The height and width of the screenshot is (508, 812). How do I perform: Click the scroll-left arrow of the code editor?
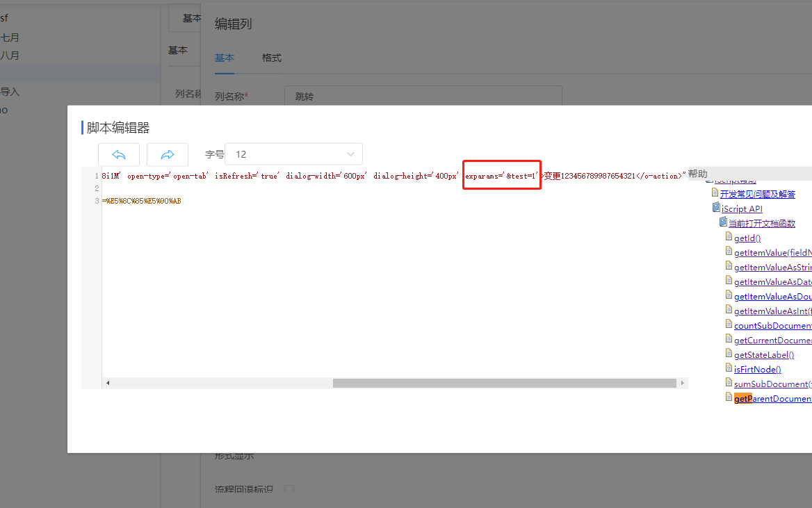pos(108,383)
